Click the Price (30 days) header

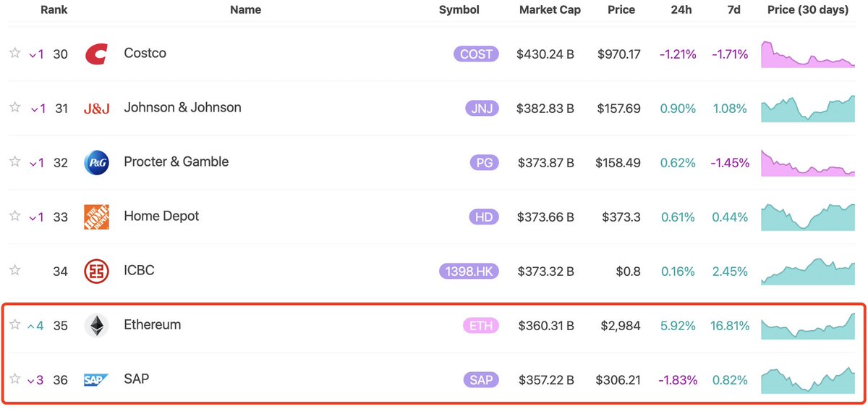(808, 10)
